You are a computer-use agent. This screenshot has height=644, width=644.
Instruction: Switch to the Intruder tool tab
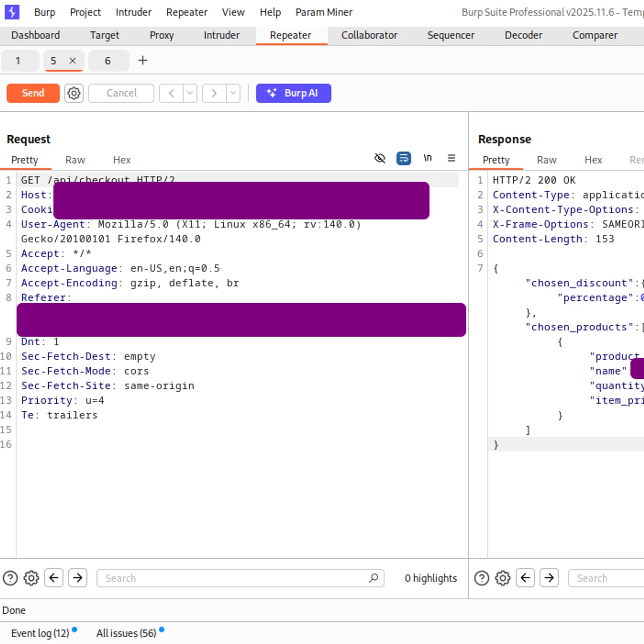pyautogui.click(x=221, y=35)
